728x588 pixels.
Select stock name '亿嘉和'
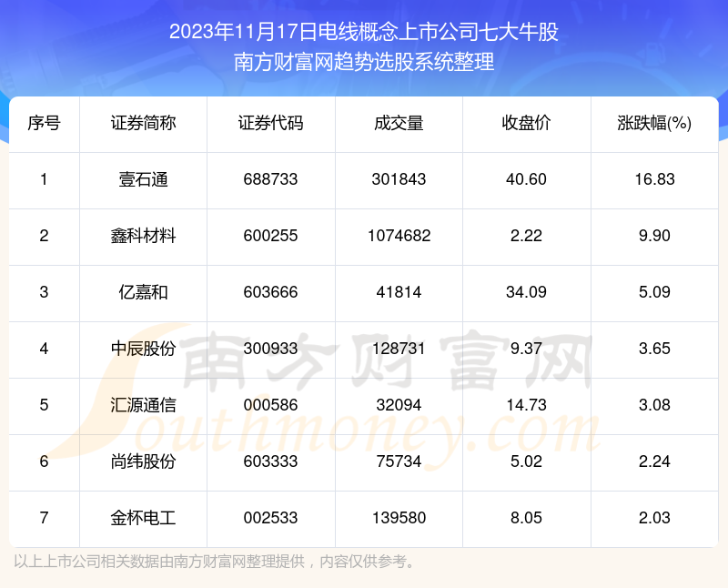[143, 292]
